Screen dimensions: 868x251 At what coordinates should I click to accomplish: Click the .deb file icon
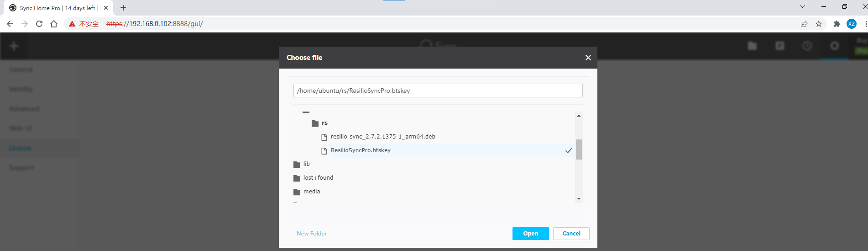click(x=324, y=137)
